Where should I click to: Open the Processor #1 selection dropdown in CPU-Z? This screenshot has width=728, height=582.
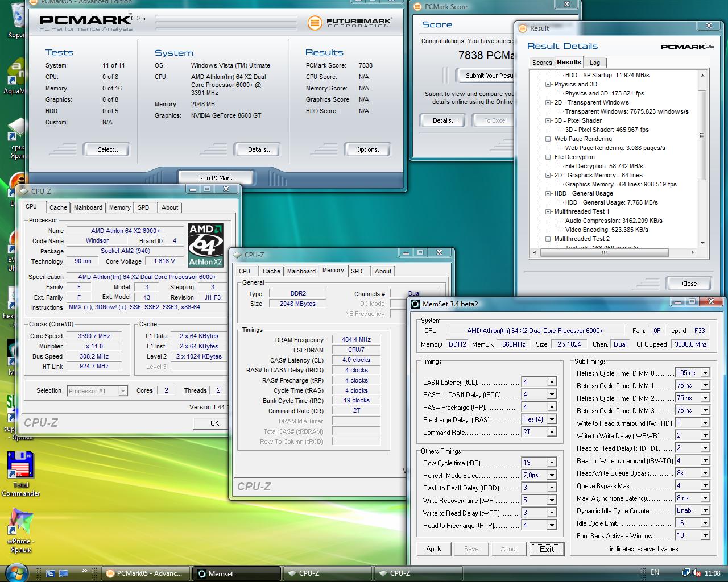(123, 390)
